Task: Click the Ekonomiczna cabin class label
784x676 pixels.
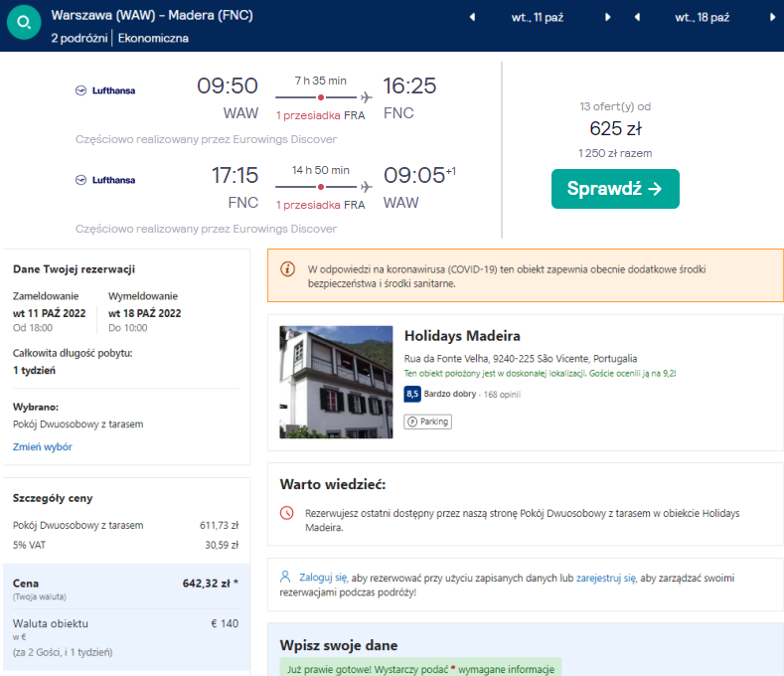Action: [x=153, y=39]
